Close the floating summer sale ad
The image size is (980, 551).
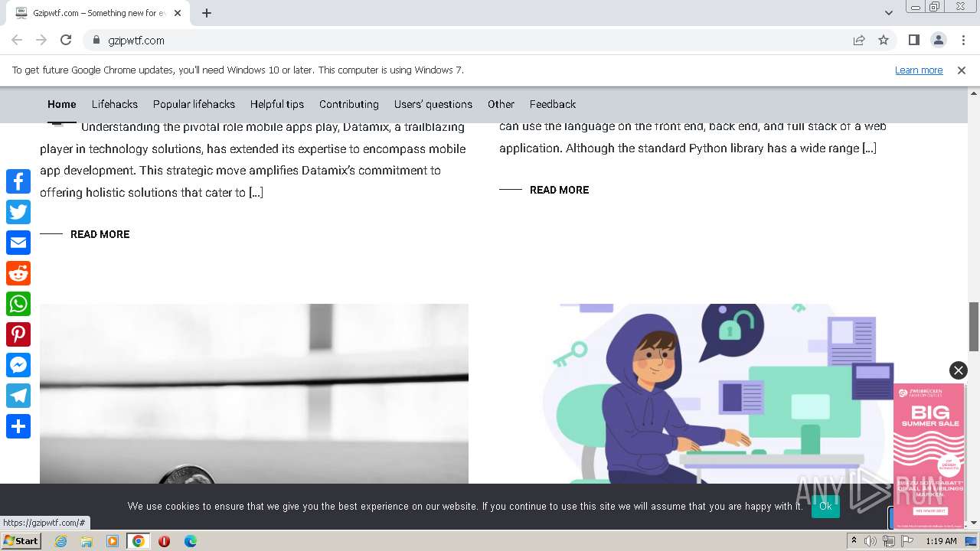pyautogui.click(x=958, y=370)
